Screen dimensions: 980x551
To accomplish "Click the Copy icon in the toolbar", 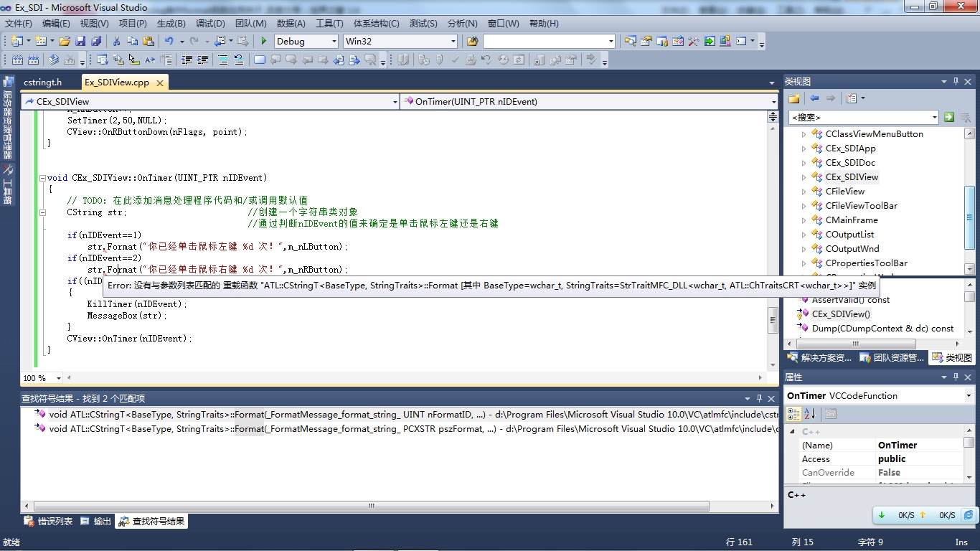I will click(132, 41).
